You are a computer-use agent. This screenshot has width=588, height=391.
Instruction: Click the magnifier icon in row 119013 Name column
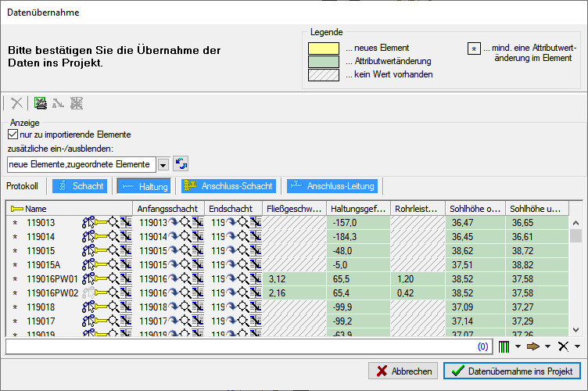(114, 223)
